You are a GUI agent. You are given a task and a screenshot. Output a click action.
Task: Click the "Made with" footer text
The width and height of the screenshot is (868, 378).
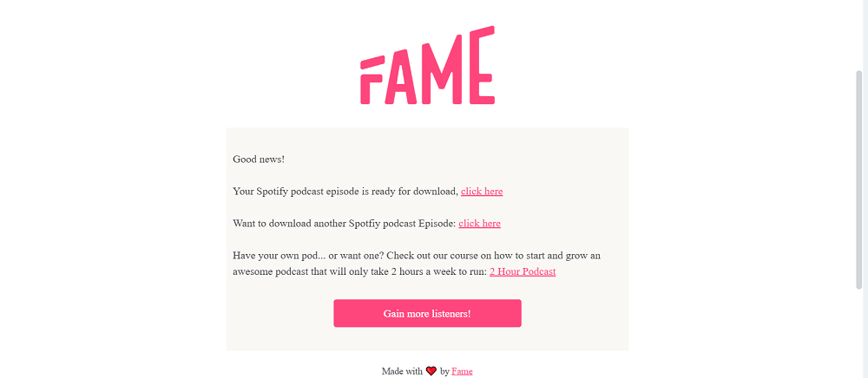pos(402,371)
